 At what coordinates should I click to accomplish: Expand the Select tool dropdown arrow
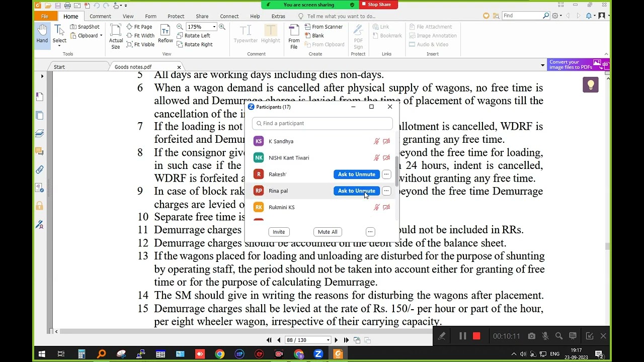[59, 46]
